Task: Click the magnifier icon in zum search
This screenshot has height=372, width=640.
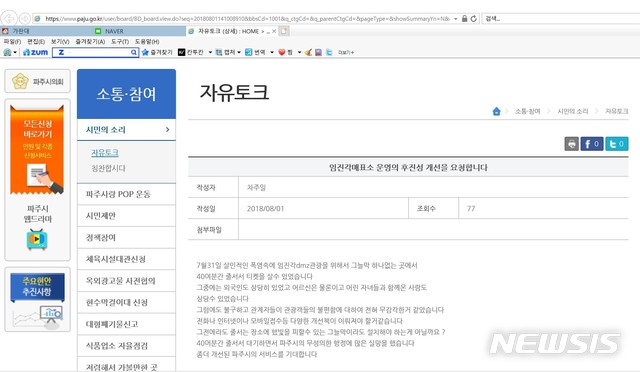Action: coord(133,52)
